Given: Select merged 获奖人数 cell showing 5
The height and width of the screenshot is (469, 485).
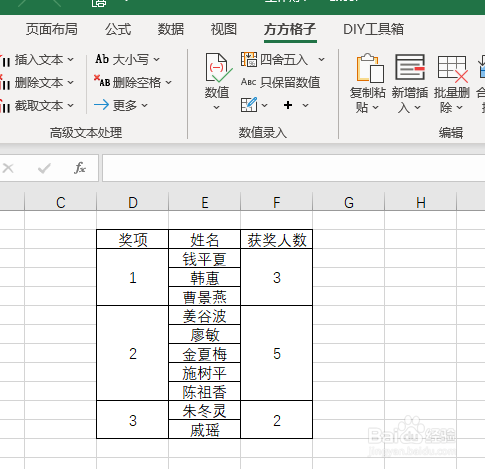Looking at the screenshot, I should click(277, 353).
